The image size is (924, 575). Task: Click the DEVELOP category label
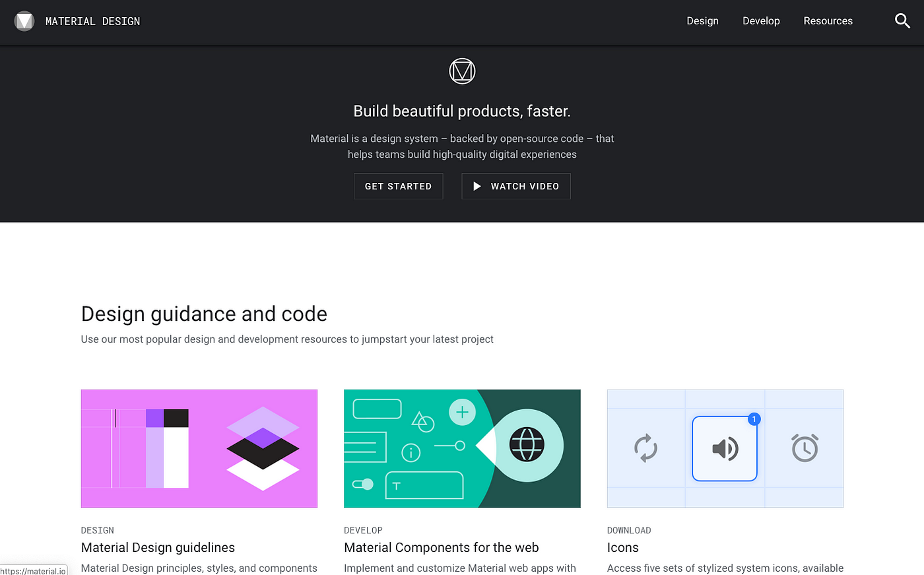[x=363, y=530]
